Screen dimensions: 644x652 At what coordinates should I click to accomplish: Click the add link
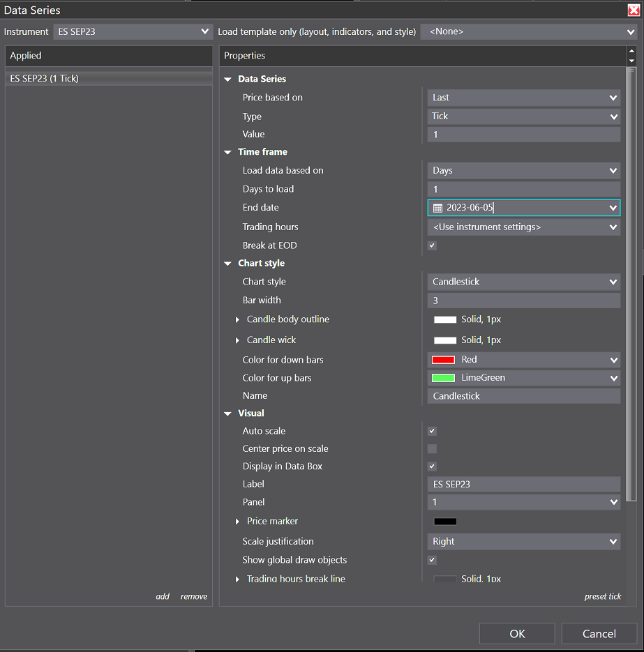163,597
